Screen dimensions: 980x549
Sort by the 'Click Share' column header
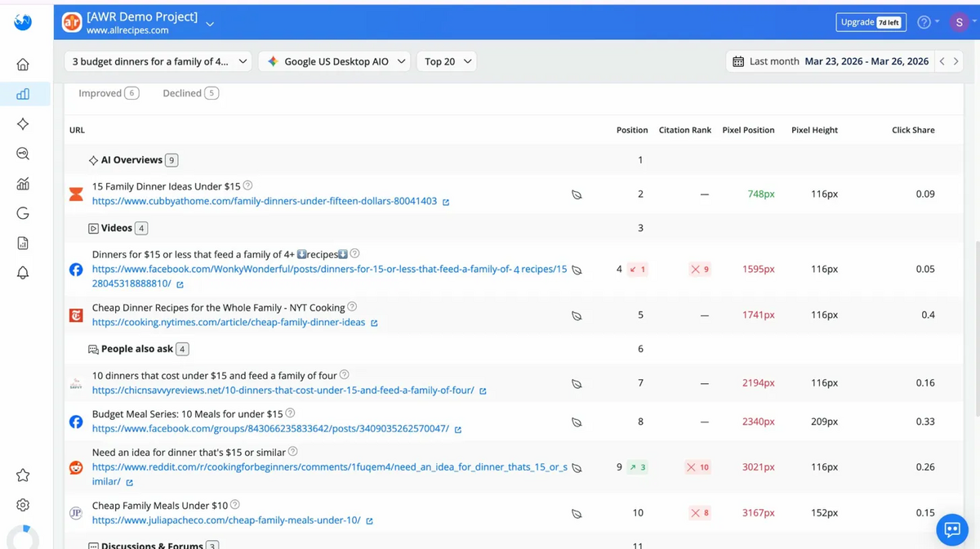(913, 130)
